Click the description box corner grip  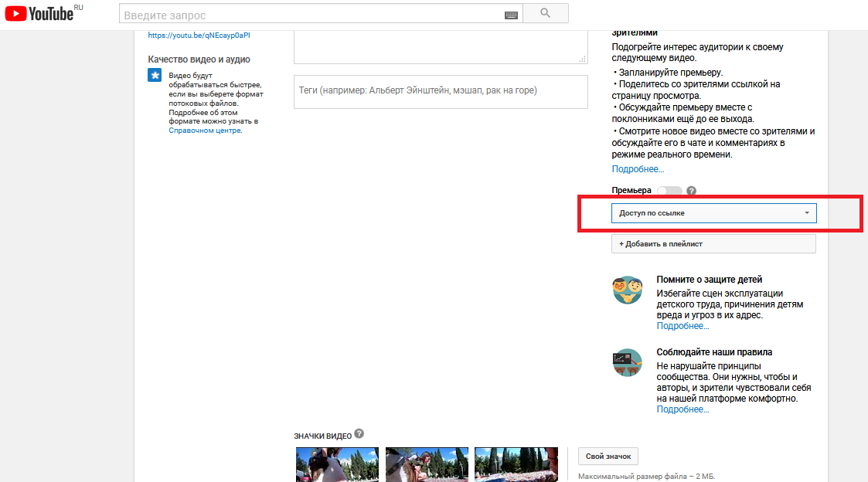click(x=582, y=59)
